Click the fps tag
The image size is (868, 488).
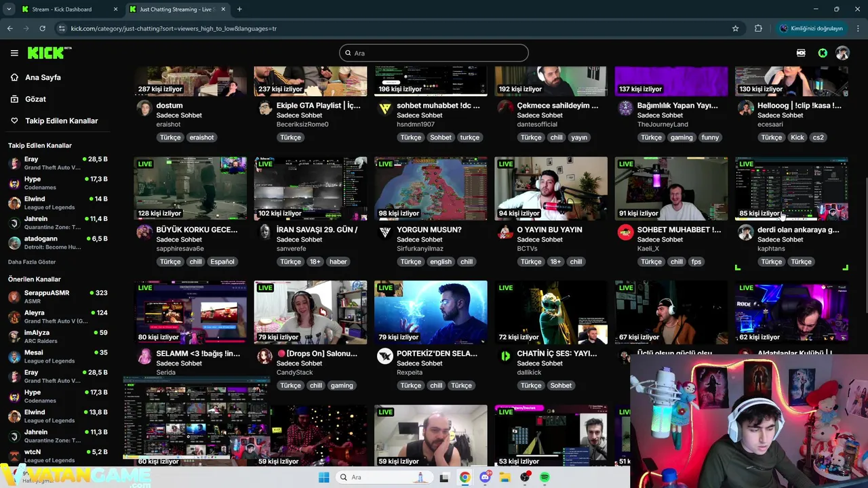pyautogui.click(x=696, y=262)
